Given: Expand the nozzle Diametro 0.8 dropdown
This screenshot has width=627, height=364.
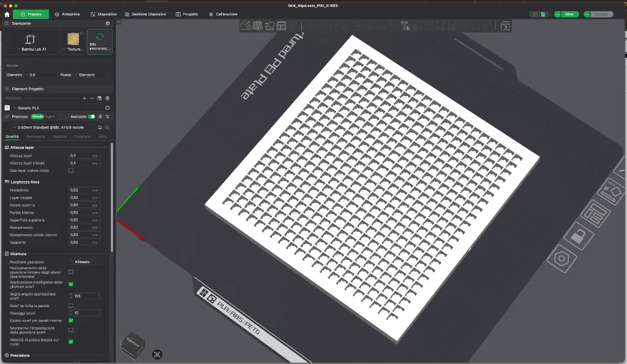Looking at the screenshot, I should tap(29, 75).
